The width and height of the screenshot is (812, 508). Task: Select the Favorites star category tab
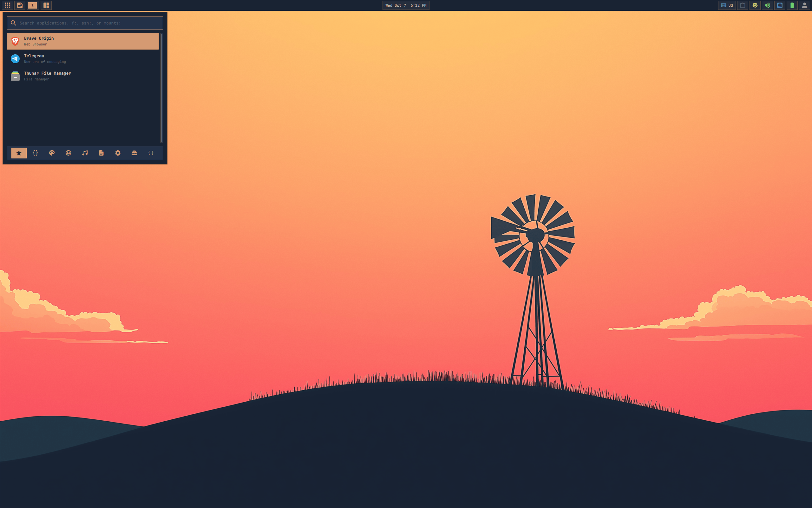(19, 153)
